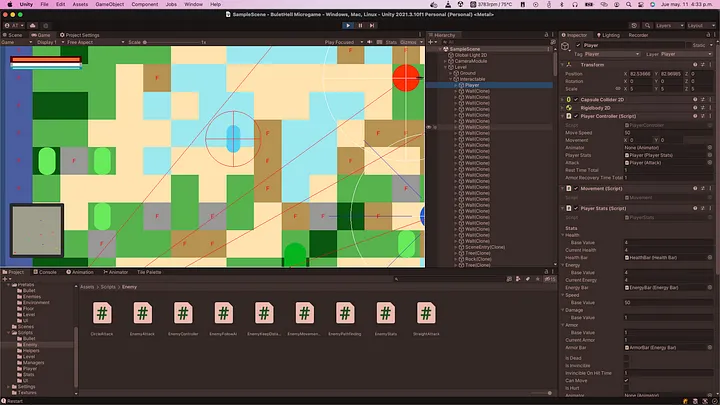Image resolution: width=720 pixels, height=405 pixels.
Task: Open the undo history icon
Action: [x=634, y=26]
